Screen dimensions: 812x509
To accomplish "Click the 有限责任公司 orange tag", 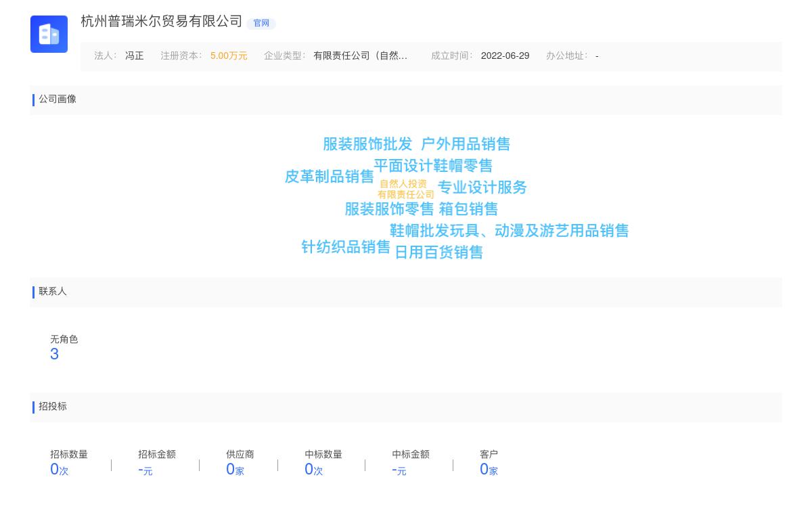I will click(x=406, y=194).
